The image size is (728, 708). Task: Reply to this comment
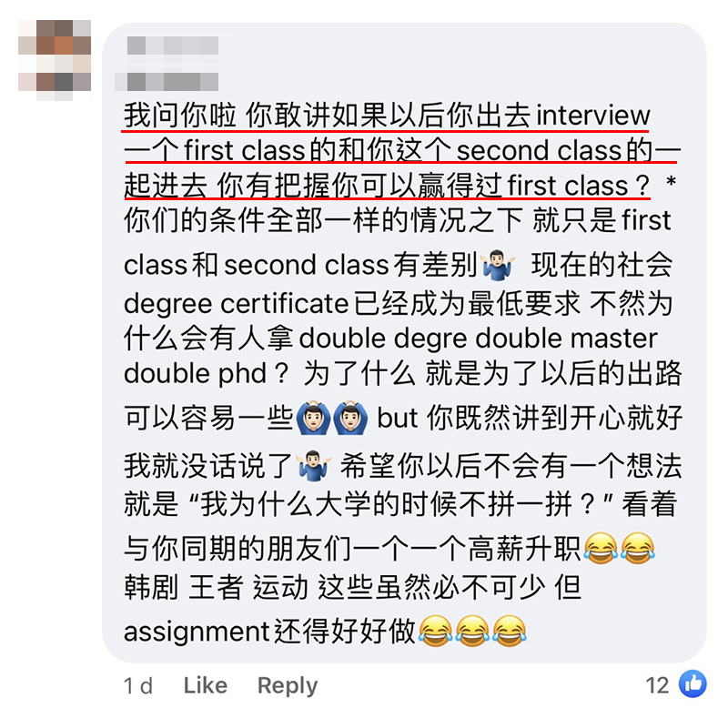tap(288, 686)
